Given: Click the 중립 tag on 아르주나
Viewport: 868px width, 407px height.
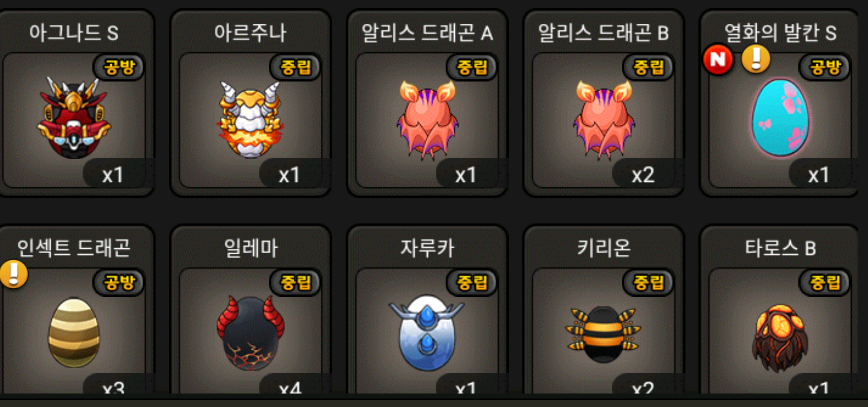Looking at the screenshot, I should [x=295, y=67].
